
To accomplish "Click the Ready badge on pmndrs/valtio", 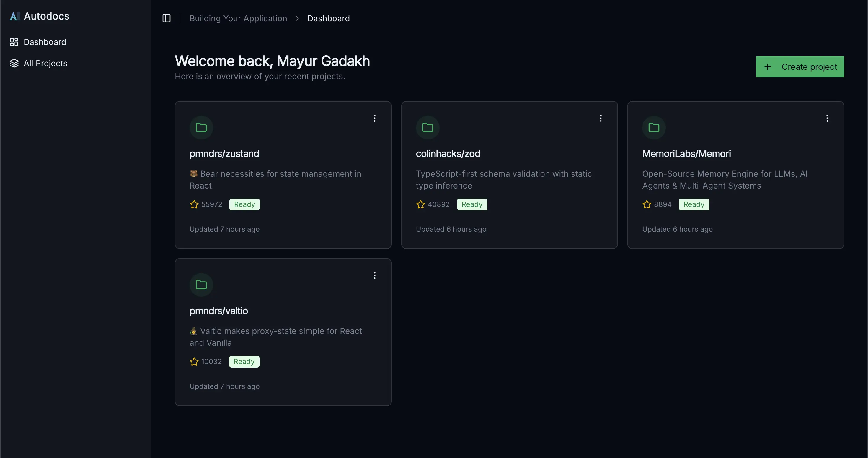I will (244, 361).
